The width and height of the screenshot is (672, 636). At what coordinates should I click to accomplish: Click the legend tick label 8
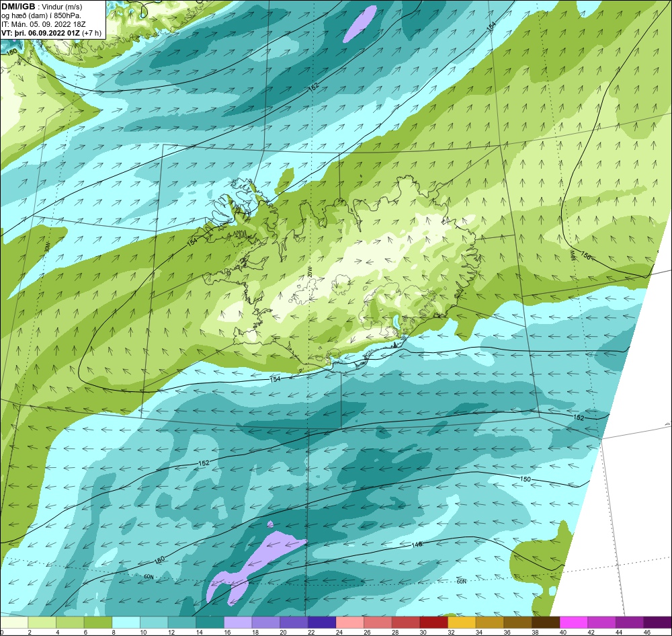tap(114, 632)
